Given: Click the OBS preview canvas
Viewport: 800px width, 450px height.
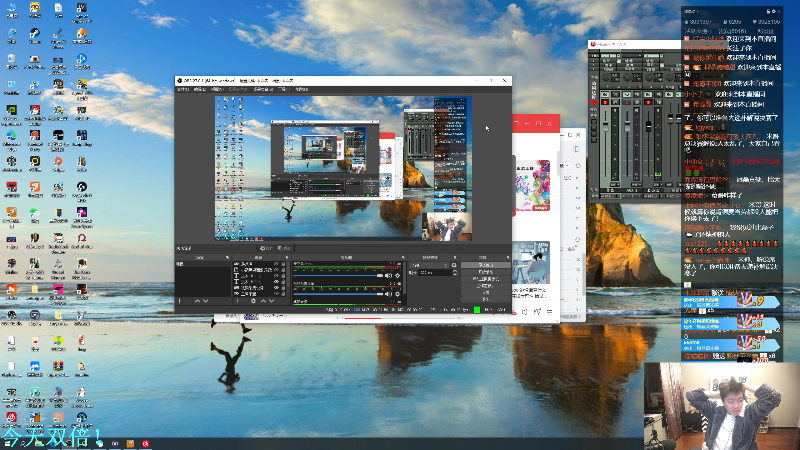Looking at the screenshot, I should coord(343,168).
